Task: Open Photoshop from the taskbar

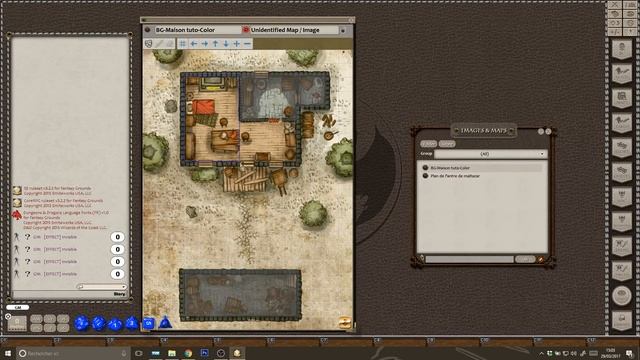Action: click(x=204, y=353)
